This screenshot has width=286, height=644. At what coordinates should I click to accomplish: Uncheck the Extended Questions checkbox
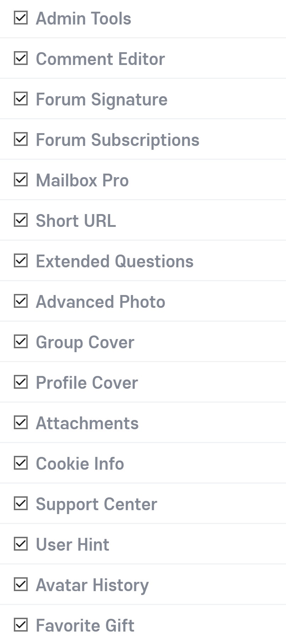[x=21, y=261]
